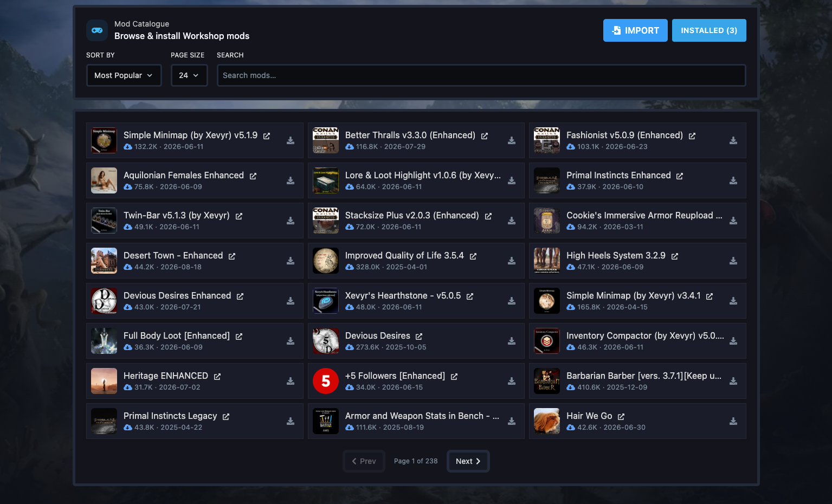
Task: Open Xevyr's Hearthstone v5.0.5 external link
Action: 470,296
